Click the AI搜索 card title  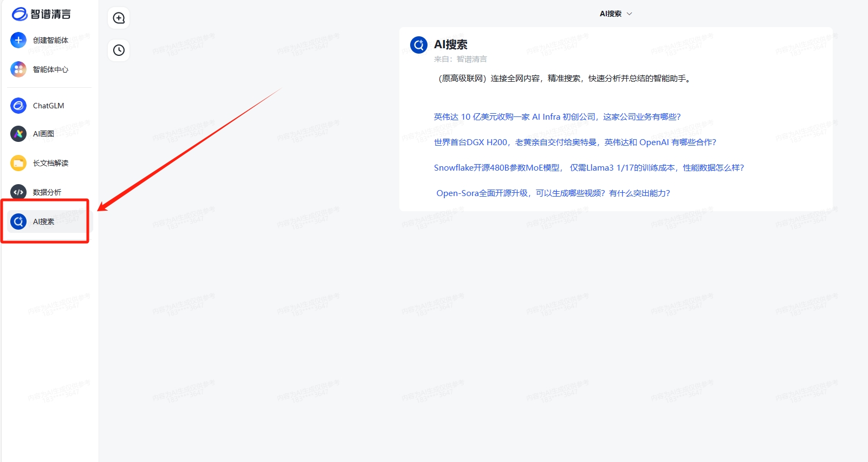tap(451, 44)
